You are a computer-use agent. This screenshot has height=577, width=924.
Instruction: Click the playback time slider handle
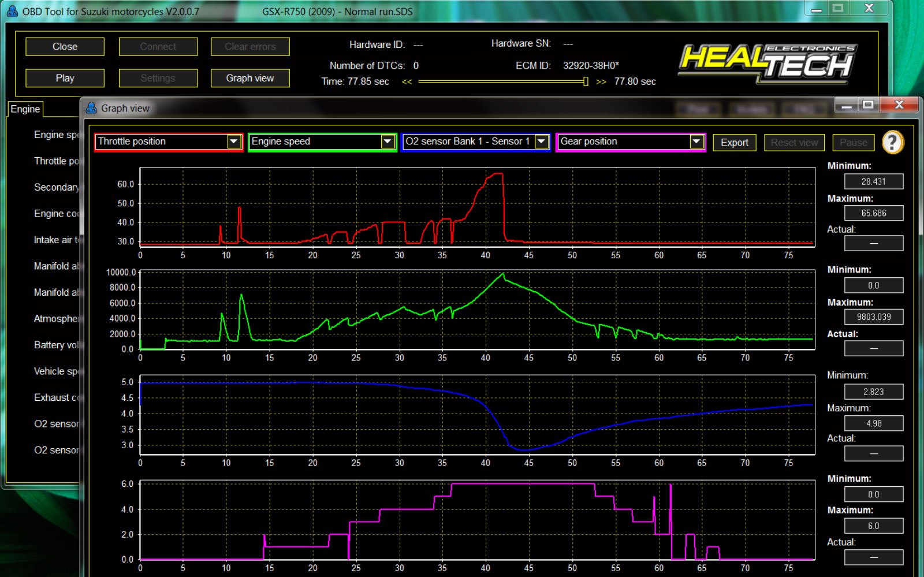pos(586,82)
